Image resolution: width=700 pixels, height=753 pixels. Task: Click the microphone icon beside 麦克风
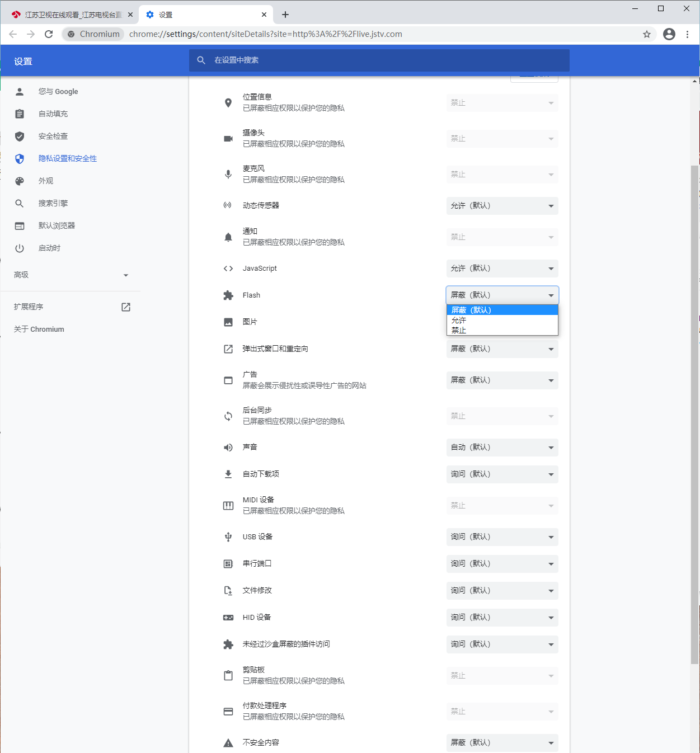(x=228, y=175)
